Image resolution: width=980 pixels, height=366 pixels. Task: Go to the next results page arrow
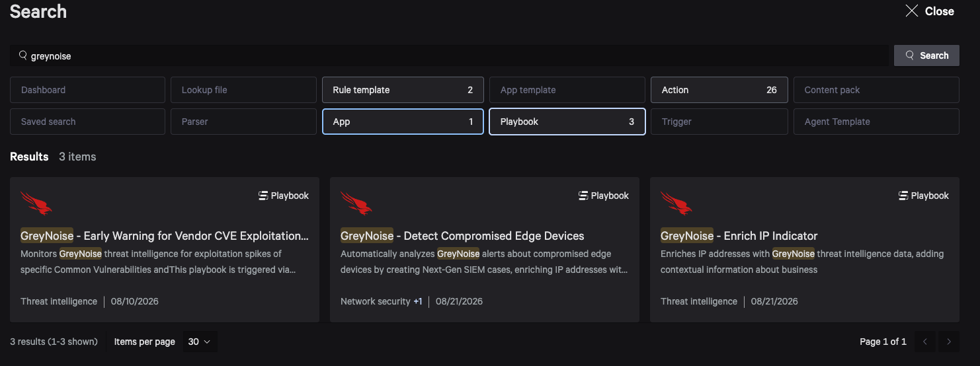(x=949, y=342)
